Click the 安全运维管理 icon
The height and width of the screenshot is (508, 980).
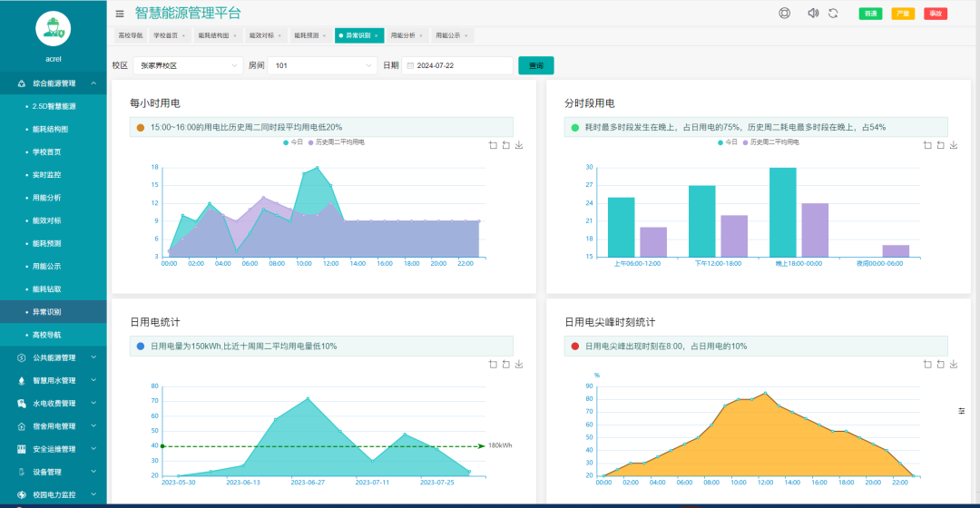pos(21,449)
